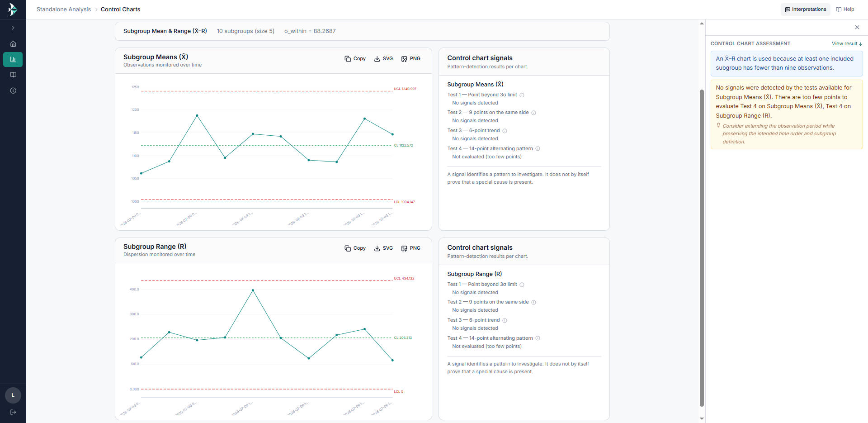Click the scrollbar up arrow
Viewport: 868px width, 423px height.
[x=702, y=23]
